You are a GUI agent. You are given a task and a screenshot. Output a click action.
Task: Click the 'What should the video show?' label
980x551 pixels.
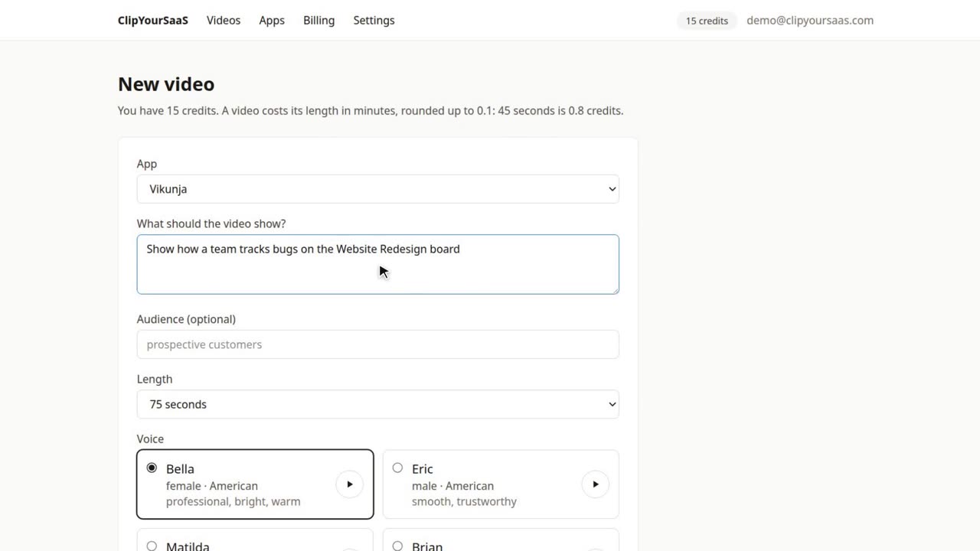211,223
